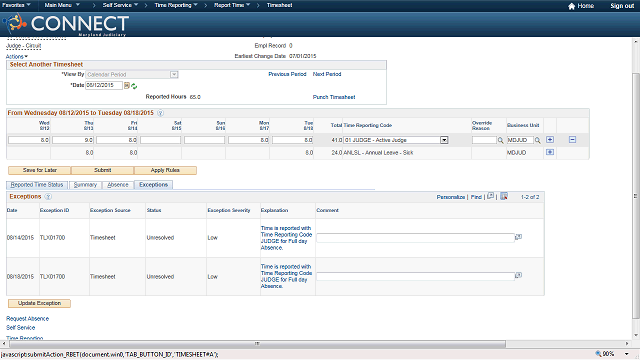Click the Find link in Exceptions

point(476,197)
